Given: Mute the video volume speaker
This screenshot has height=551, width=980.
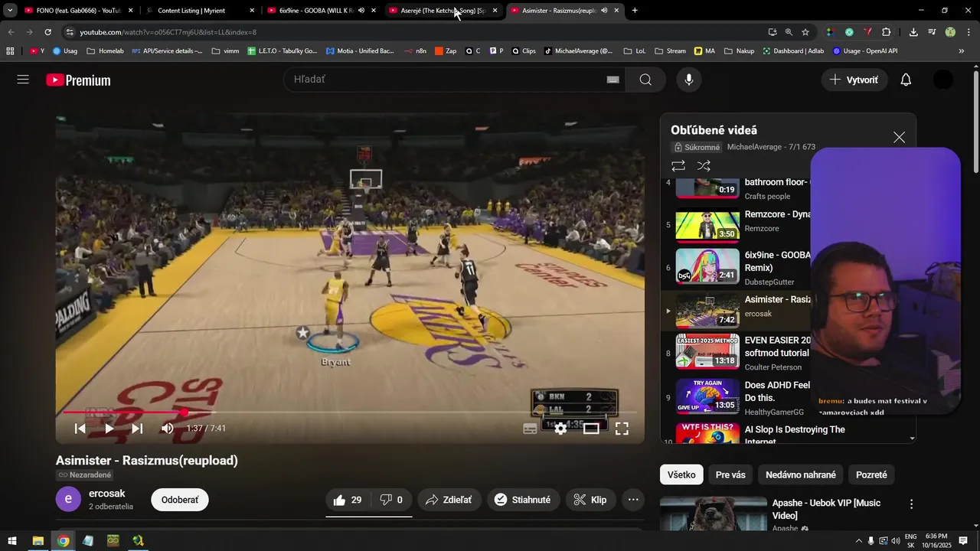Looking at the screenshot, I should tap(168, 429).
